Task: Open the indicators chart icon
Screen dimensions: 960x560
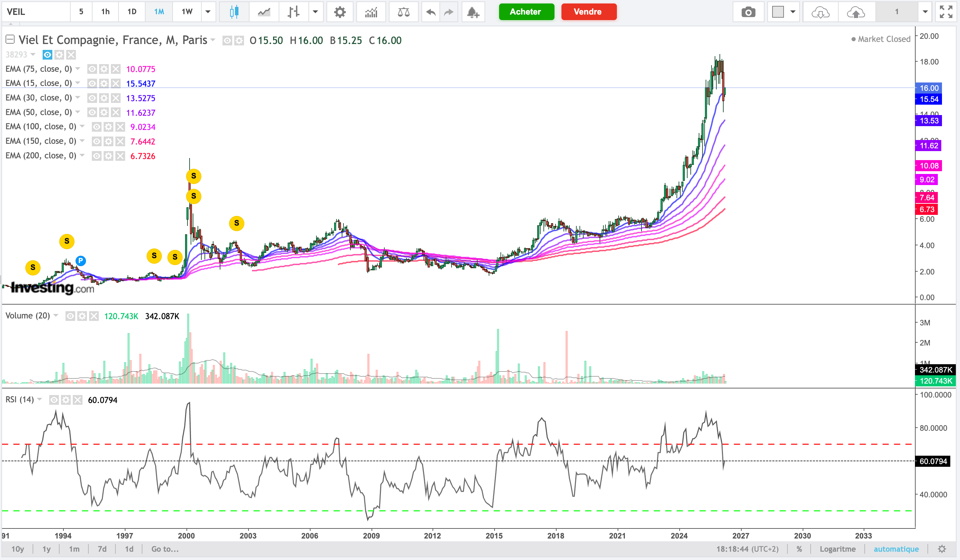Action: point(371,12)
